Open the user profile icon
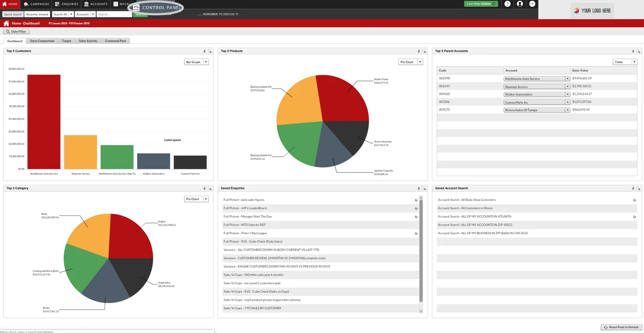Image resolution: width=644 pixels, height=333 pixels. click(x=520, y=4)
